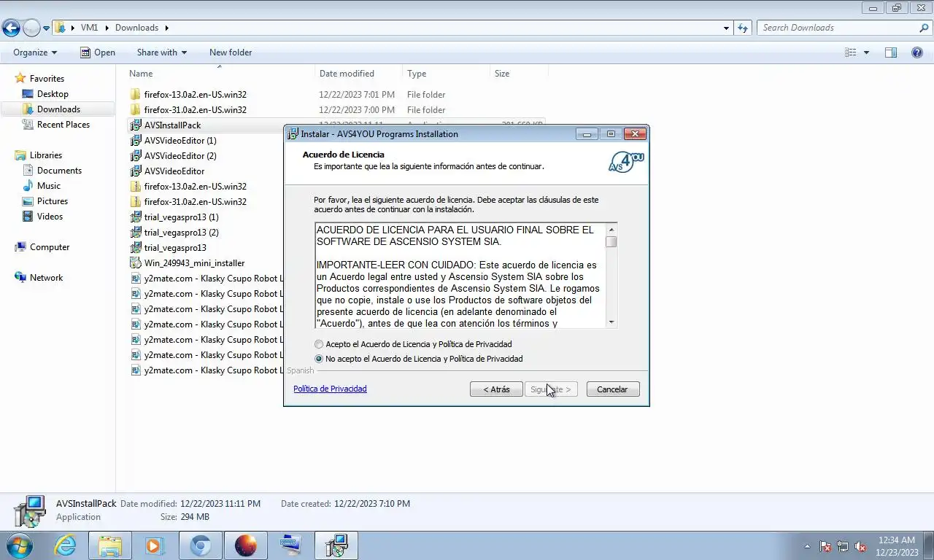The image size is (934, 560).
Task: Click the Music library icon
Action: pos(28,186)
